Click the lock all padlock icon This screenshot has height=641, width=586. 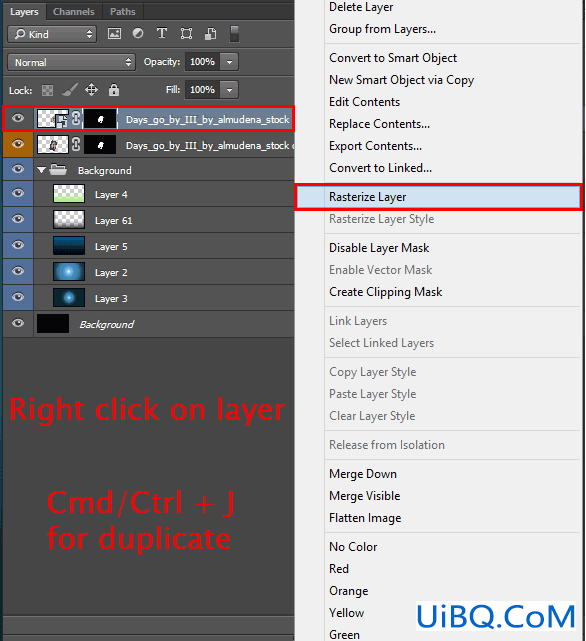click(x=114, y=90)
